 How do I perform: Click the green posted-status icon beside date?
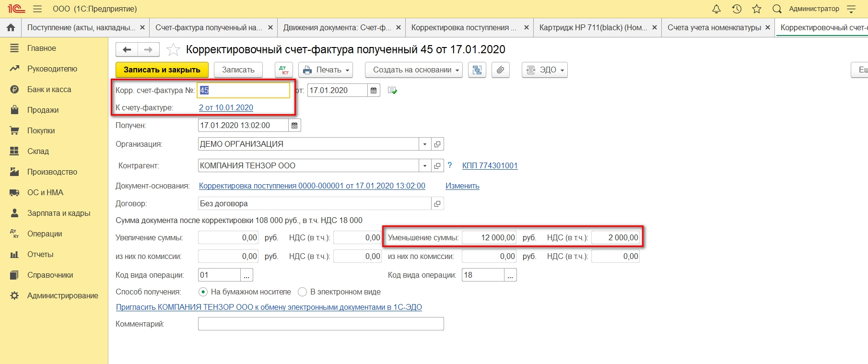click(392, 90)
